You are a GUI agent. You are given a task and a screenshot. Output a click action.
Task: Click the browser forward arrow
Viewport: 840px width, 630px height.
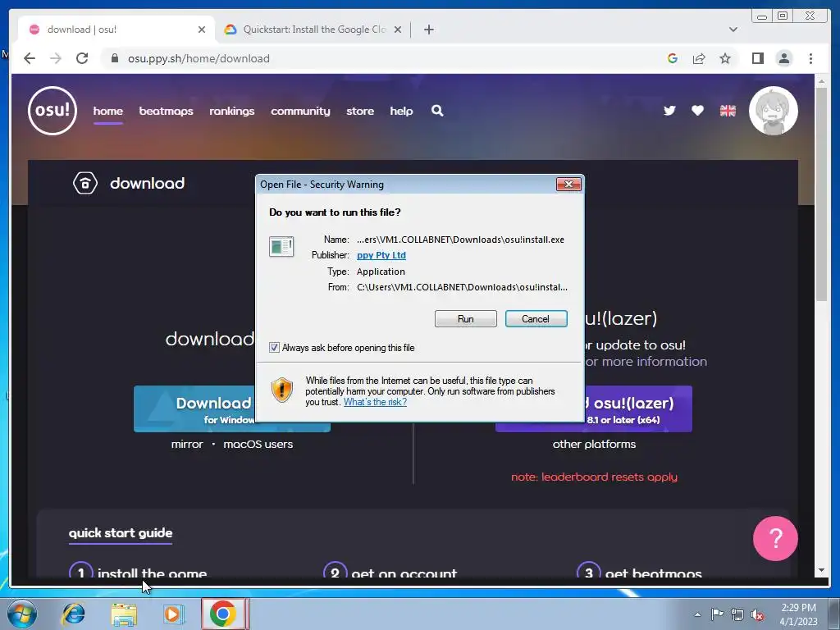(x=56, y=58)
